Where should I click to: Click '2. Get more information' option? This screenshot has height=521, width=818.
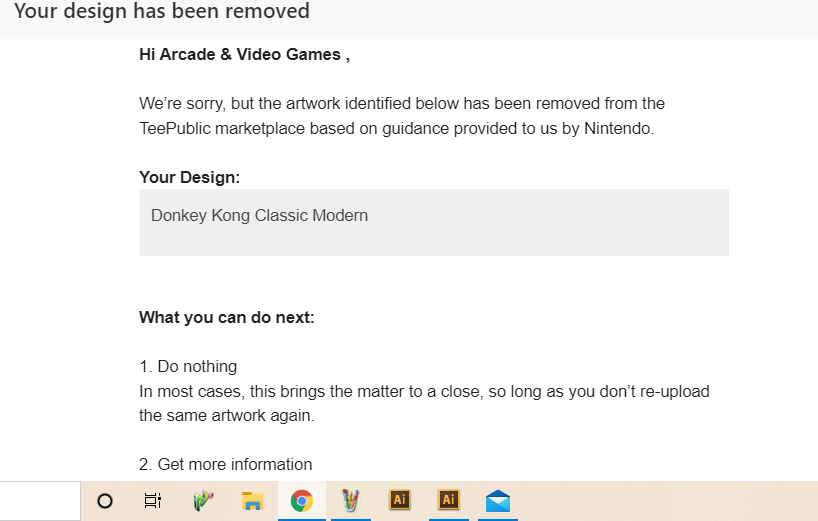coord(225,464)
